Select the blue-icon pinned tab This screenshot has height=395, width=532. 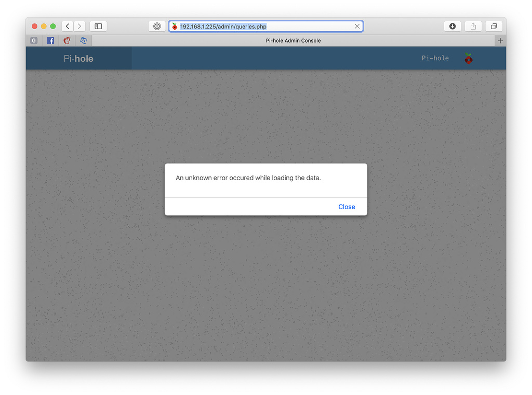click(83, 40)
